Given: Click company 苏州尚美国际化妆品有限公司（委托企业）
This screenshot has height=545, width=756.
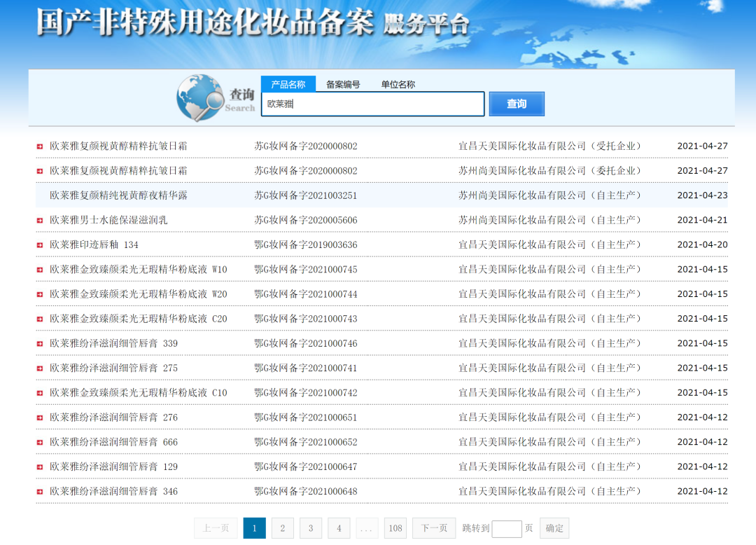Looking at the screenshot, I should pyautogui.click(x=549, y=171).
